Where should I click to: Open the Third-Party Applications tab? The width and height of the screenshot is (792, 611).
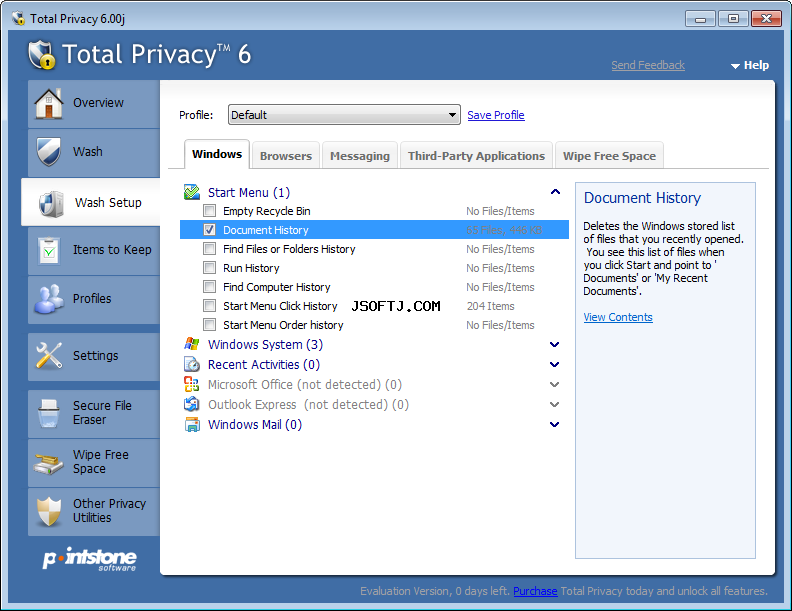[476, 156]
